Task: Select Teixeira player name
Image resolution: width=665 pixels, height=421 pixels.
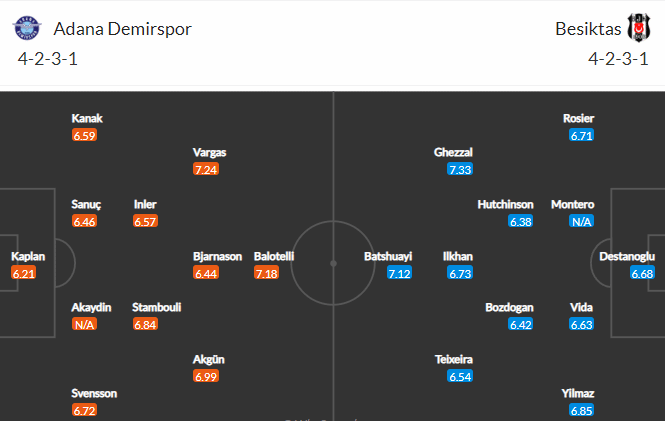Action: [x=454, y=360]
